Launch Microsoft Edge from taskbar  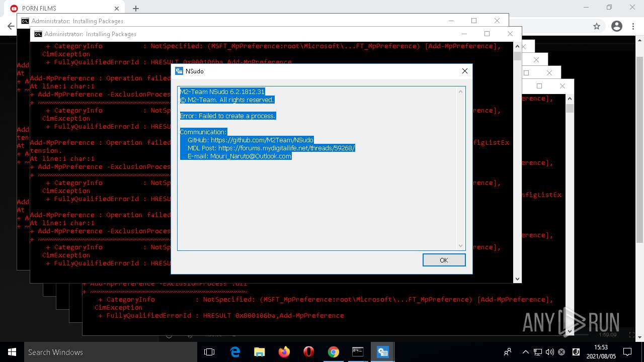[234, 352]
